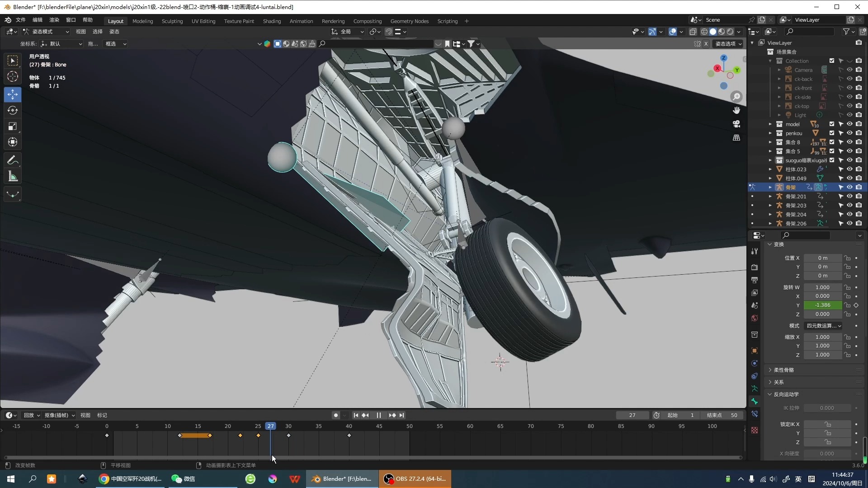Select the Select Box tool
Screen dimensions: 868x488
pos(13,61)
